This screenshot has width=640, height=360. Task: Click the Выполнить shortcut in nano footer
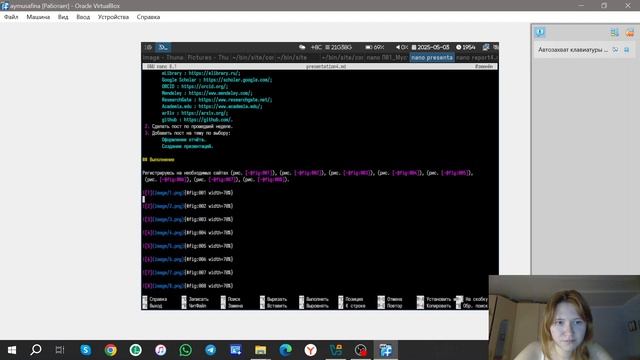click(x=313, y=299)
